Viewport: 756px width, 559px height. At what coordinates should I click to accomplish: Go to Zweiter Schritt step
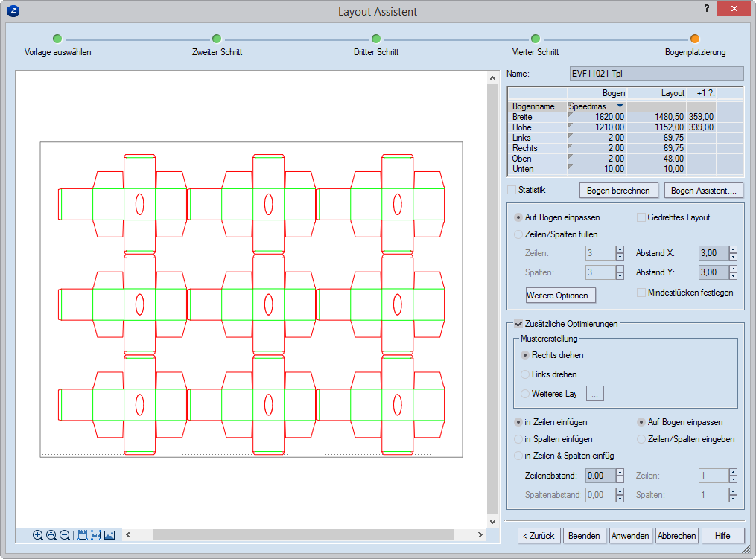coord(217,39)
